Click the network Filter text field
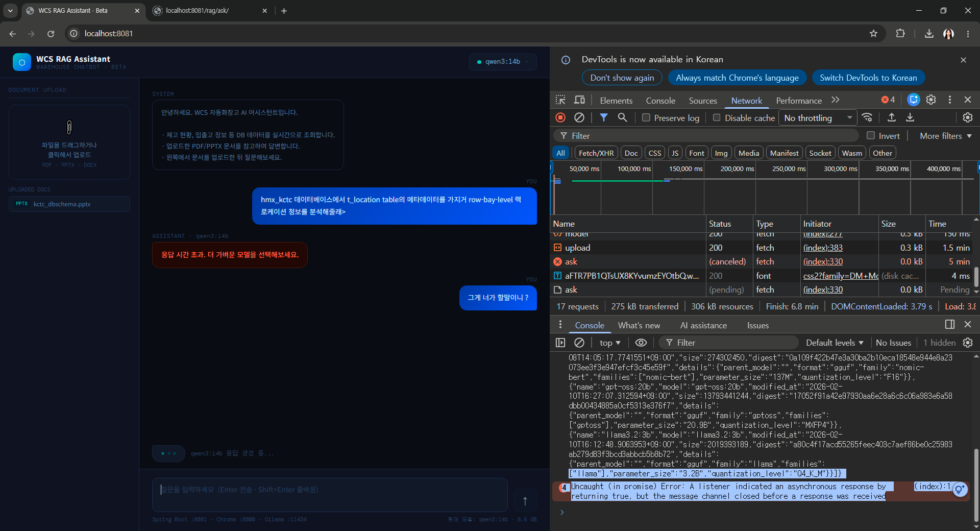980x531 pixels. 706,136
